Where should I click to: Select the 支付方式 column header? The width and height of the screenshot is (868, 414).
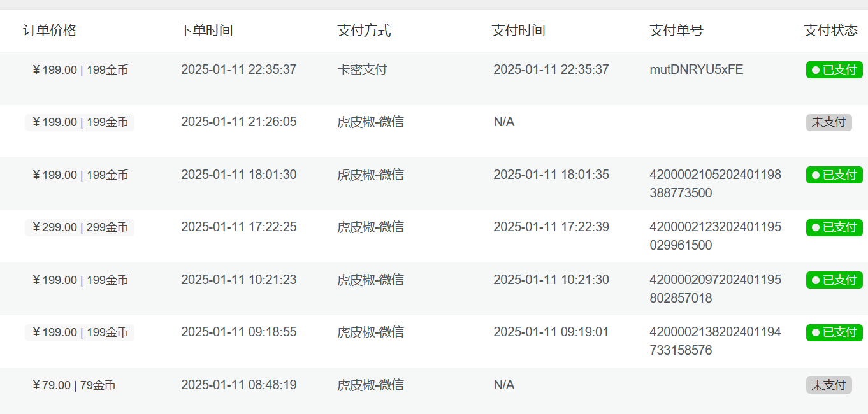pyautogui.click(x=364, y=31)
